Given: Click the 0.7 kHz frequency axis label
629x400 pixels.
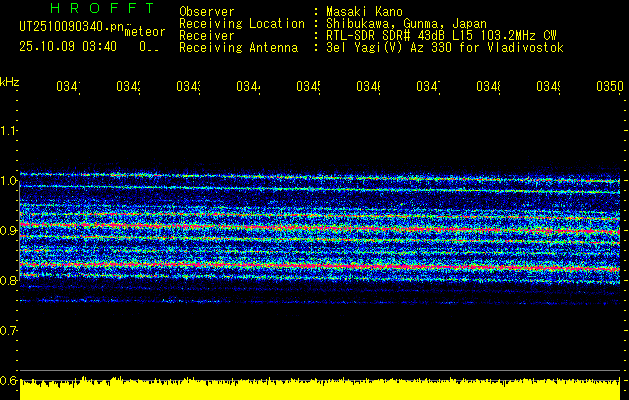Looking at the screenshot, I should [9, 330].
